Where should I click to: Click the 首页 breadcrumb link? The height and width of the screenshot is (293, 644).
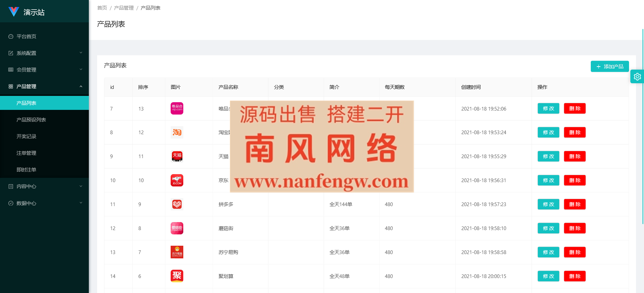click(x=102, y=8)
